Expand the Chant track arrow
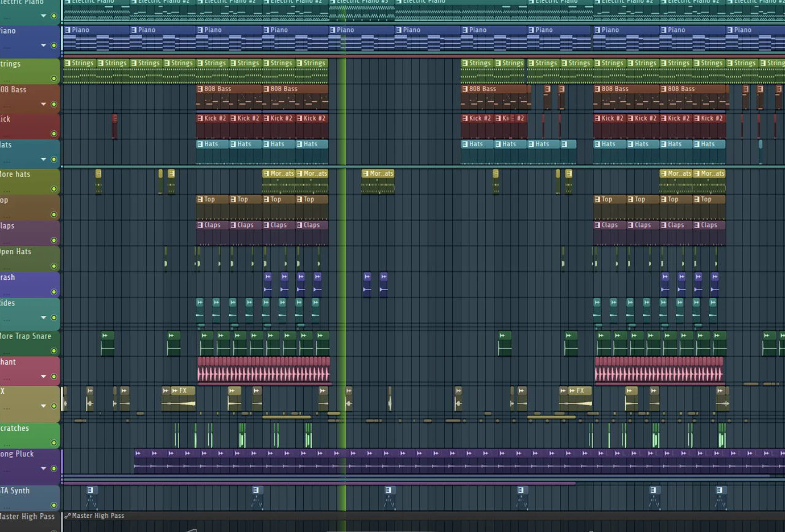The height and width of the screenshot is (532, 785). tap(44, 376)
